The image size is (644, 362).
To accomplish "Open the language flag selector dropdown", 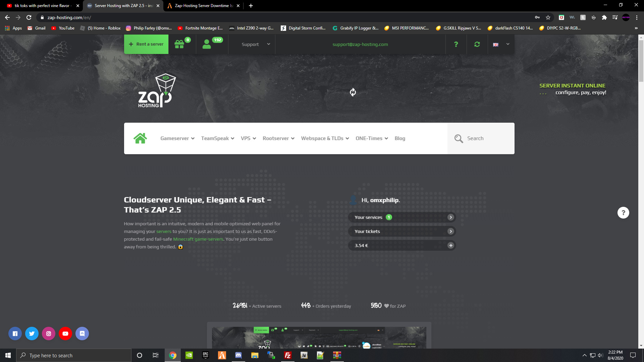I will tap(501, 44).
